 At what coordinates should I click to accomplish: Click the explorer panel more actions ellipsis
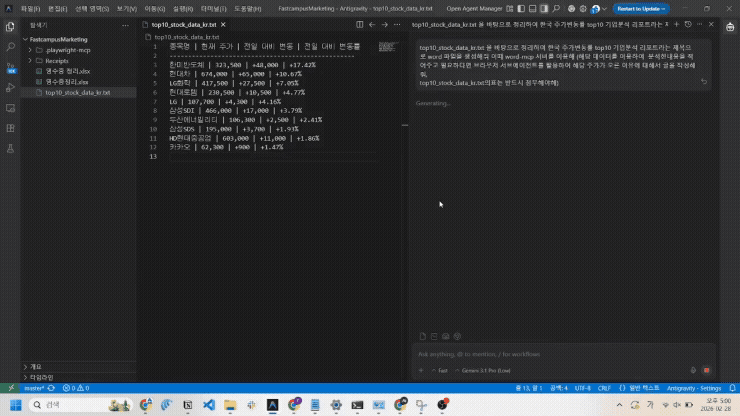click(x=125, y=25)
